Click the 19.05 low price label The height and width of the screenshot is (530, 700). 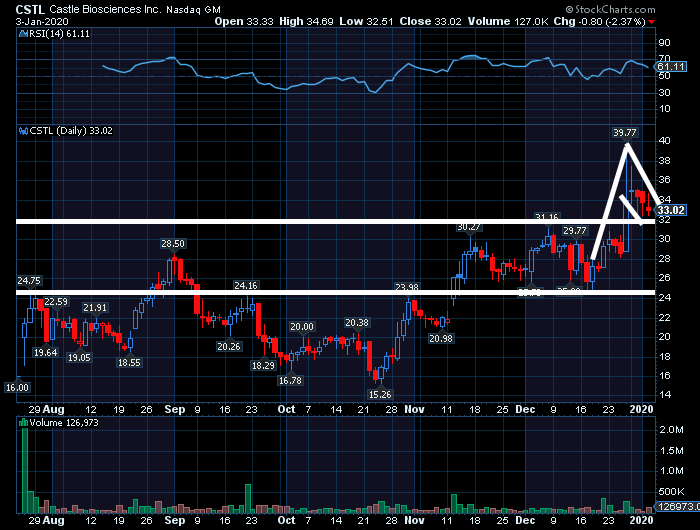click(79, 358)
